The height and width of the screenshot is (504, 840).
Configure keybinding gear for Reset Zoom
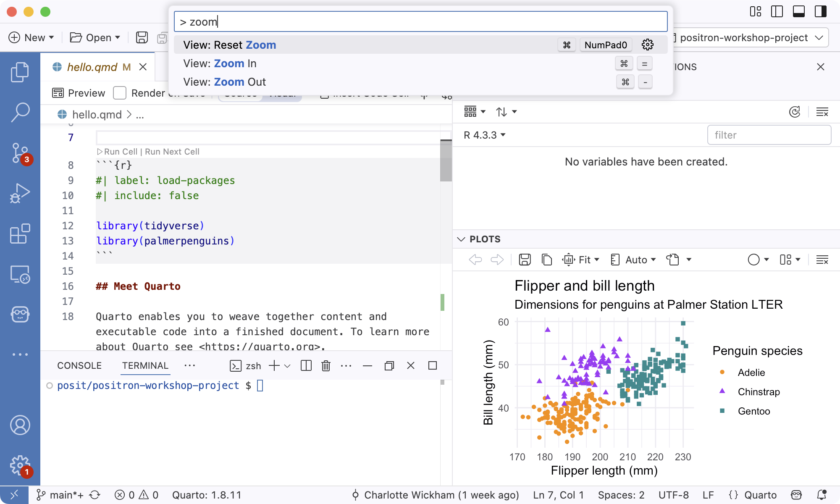pos(648,45)
